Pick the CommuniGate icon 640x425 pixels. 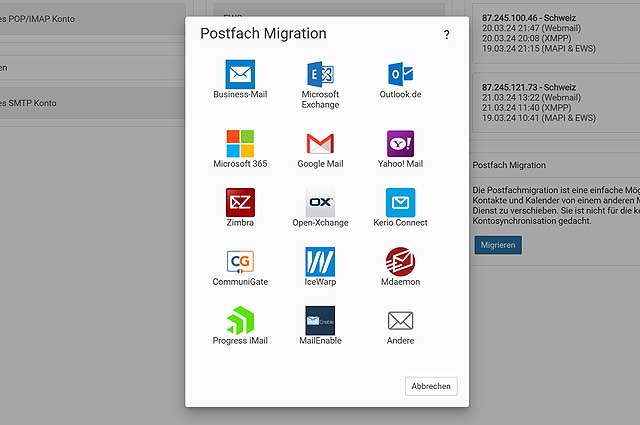click(240, 262)
